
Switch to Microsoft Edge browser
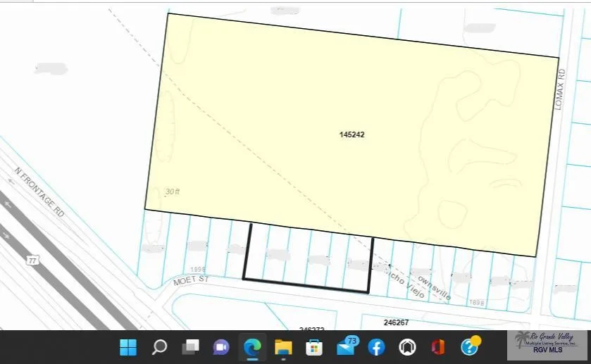252,347
